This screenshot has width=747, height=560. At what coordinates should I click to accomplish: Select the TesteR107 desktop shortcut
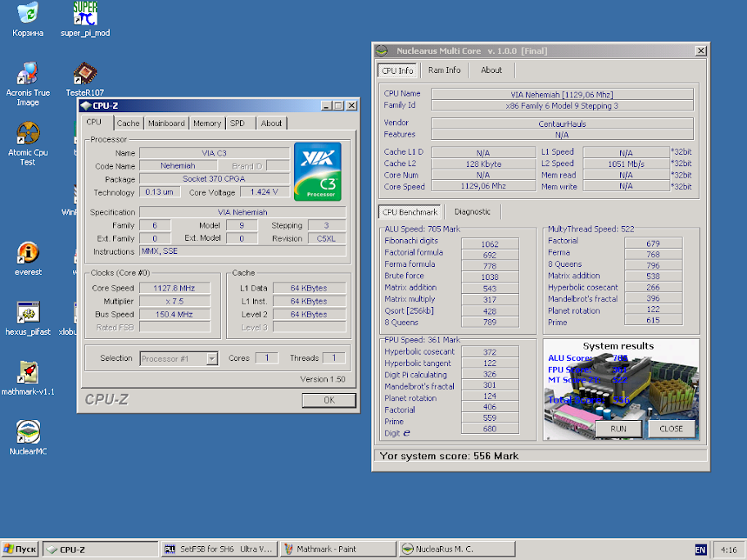tap(85, 79)
